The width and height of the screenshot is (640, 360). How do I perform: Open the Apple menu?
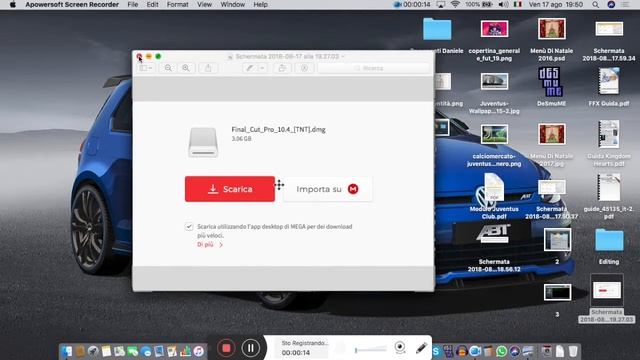pos(13,4)
